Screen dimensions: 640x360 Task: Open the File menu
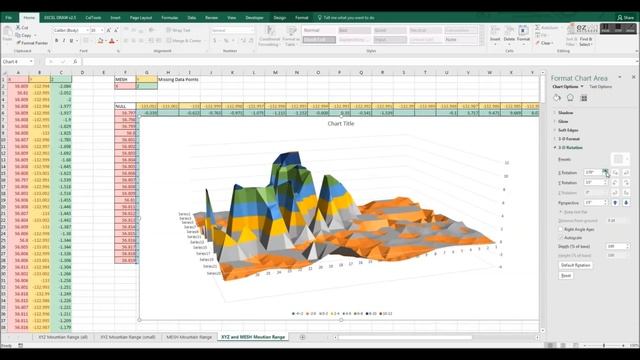click(x=9, y=18)
